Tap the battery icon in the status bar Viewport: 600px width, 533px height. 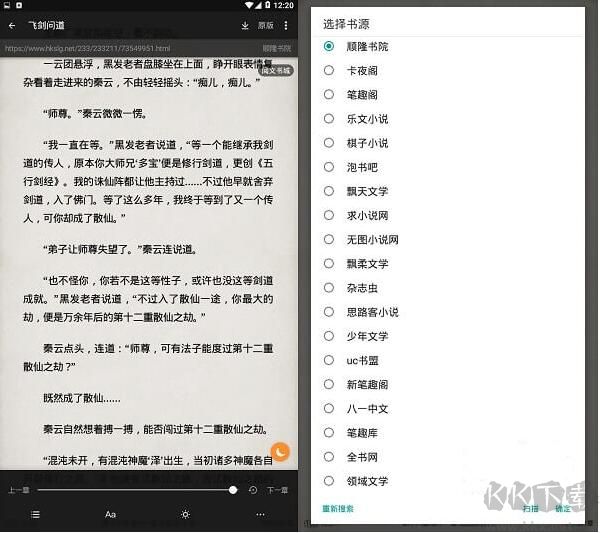pyautogui.click(x=267, y=5)
